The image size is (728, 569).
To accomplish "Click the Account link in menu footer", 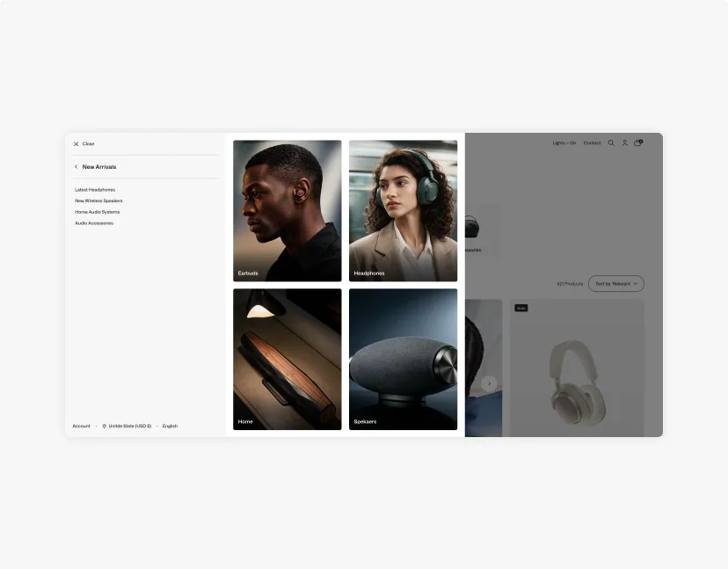I will [x=81, y=426].
